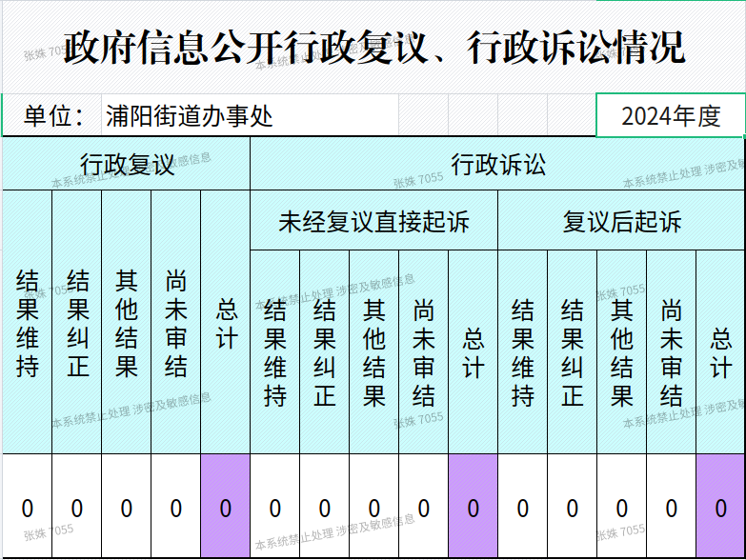Click 结果纠正 header under 行政复议
Image resolution: width=746 pixels, height=560 pixels.
click(77, 323)
